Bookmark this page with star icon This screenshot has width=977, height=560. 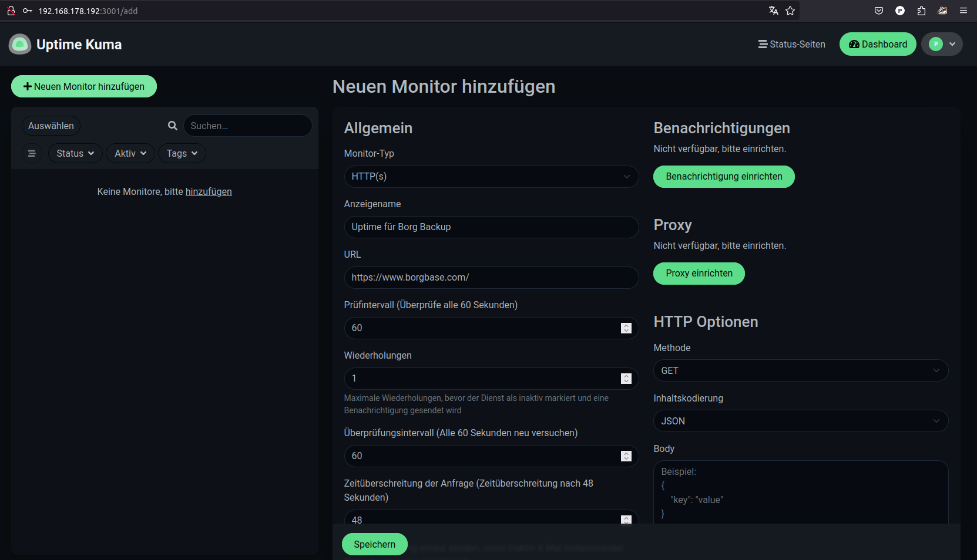[x=790, y=11]
